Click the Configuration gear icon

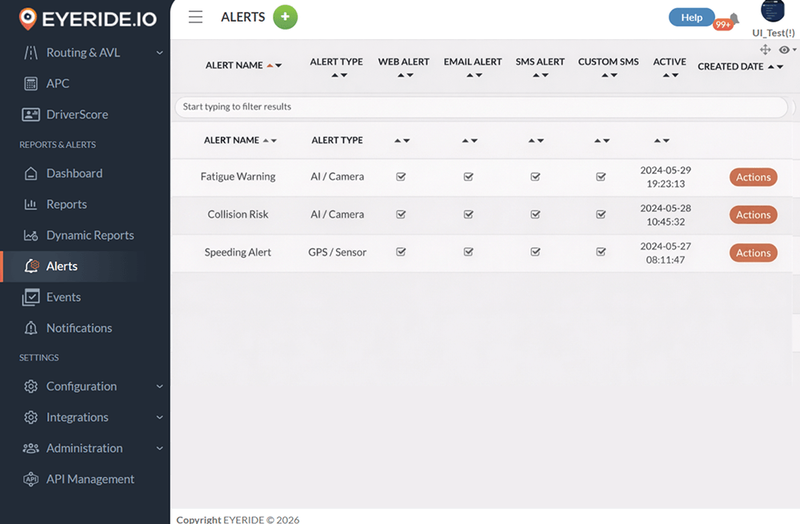point(31,386)
